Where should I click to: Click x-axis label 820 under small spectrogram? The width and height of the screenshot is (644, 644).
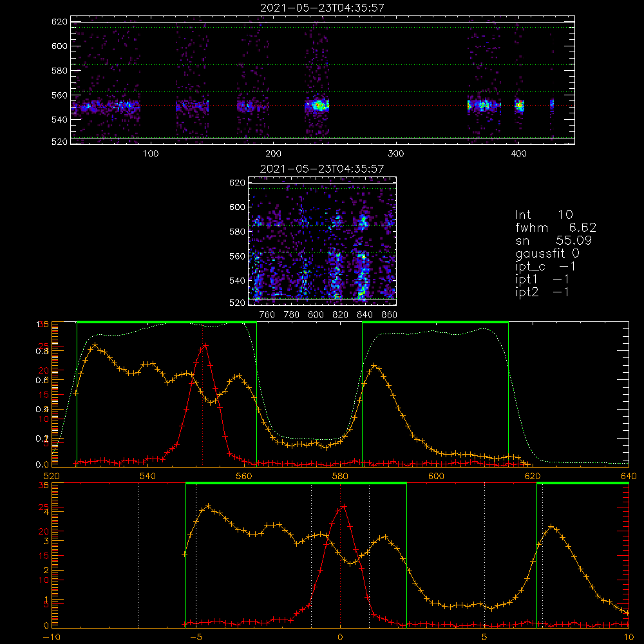(341, 315)
